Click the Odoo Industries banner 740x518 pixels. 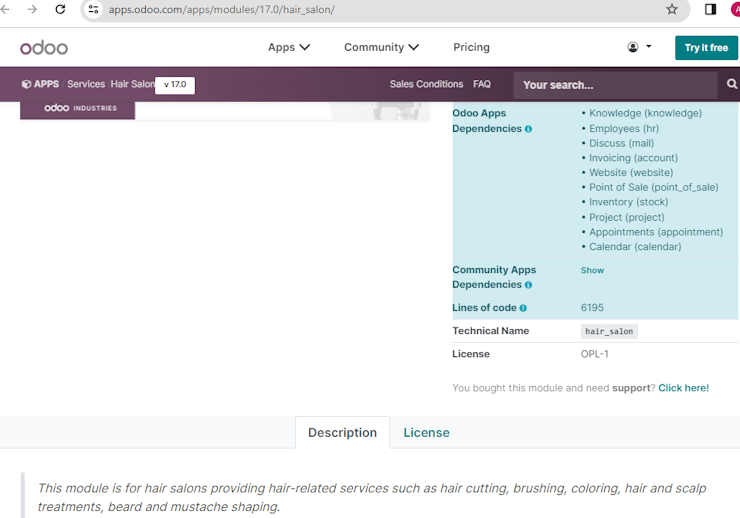(x=78, y=109)
